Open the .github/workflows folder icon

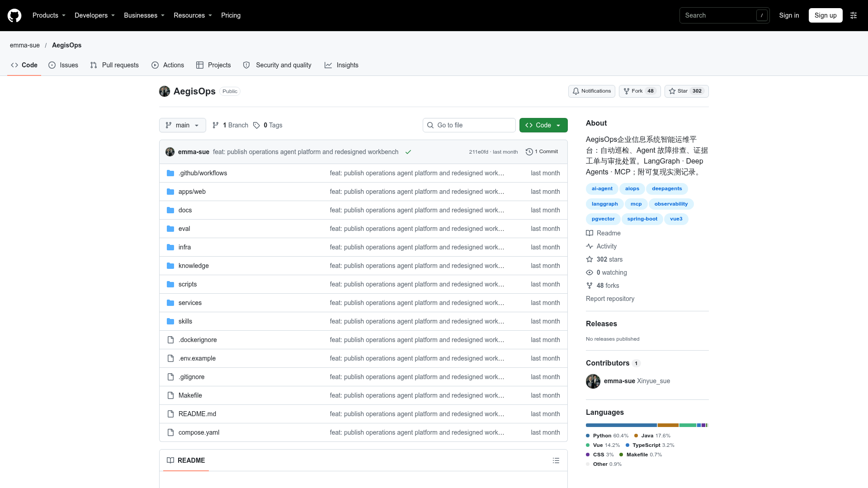170,173
